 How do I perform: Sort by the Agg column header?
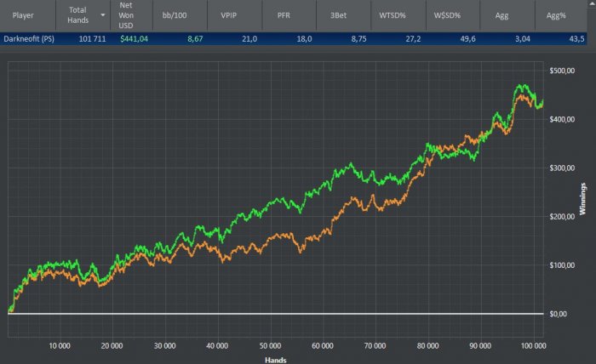click(x=501, y=15)
